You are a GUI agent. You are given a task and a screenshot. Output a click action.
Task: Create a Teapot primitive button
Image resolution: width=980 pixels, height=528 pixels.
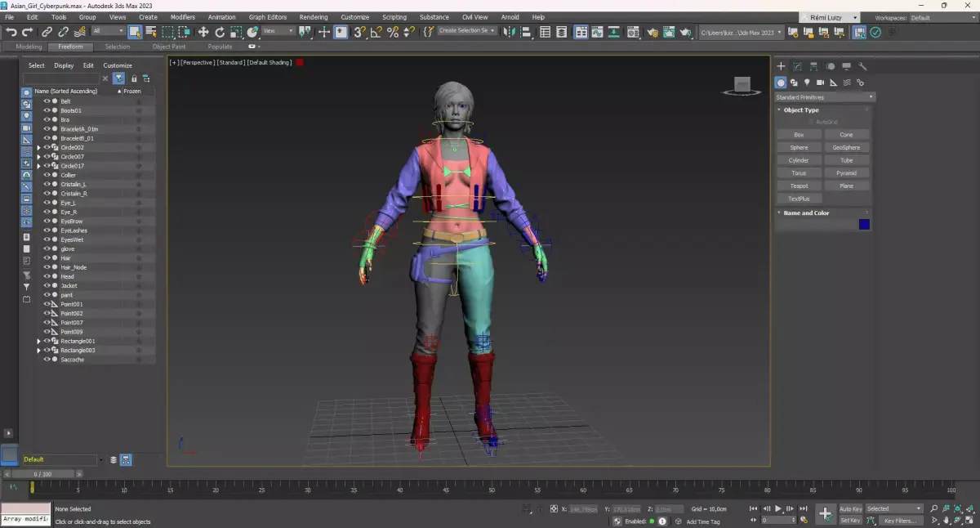coord(799,186)
